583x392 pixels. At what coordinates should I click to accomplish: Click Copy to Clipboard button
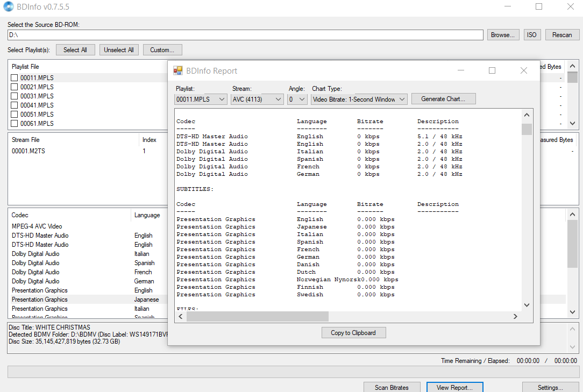353,333
